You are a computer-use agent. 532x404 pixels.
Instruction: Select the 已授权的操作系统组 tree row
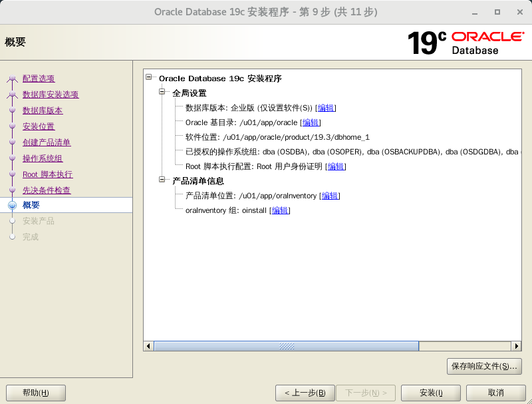353,152
